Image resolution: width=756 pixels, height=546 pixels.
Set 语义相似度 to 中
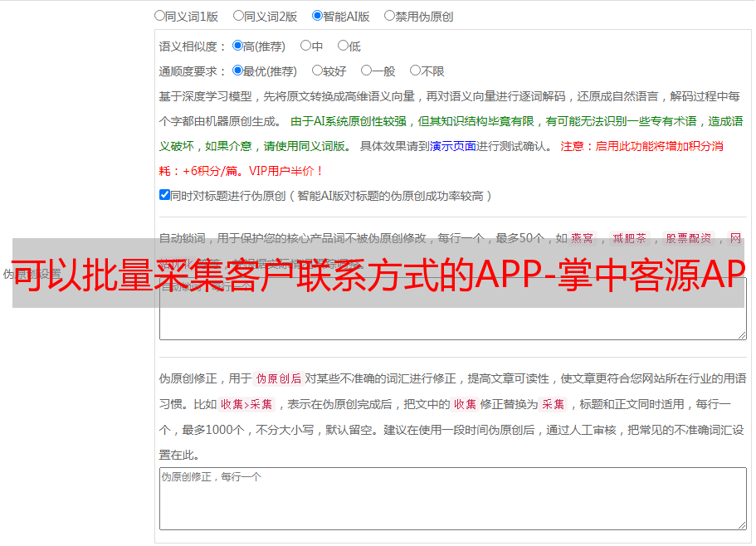(305, 46)
